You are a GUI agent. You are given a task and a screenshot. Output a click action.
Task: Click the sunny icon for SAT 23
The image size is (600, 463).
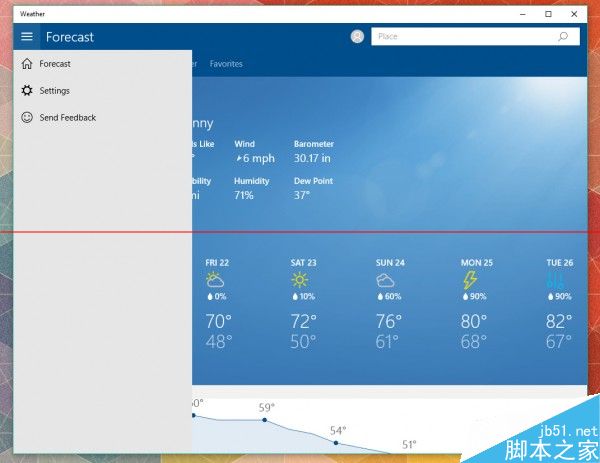pos(300,280)
